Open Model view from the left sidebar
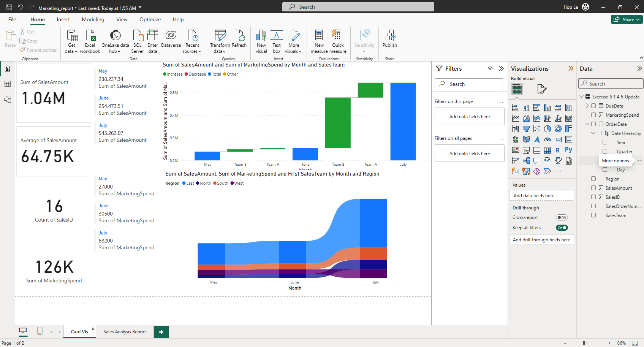Viewport: 644px width, 347px height. pyautogui.click(x=8, y=99)
